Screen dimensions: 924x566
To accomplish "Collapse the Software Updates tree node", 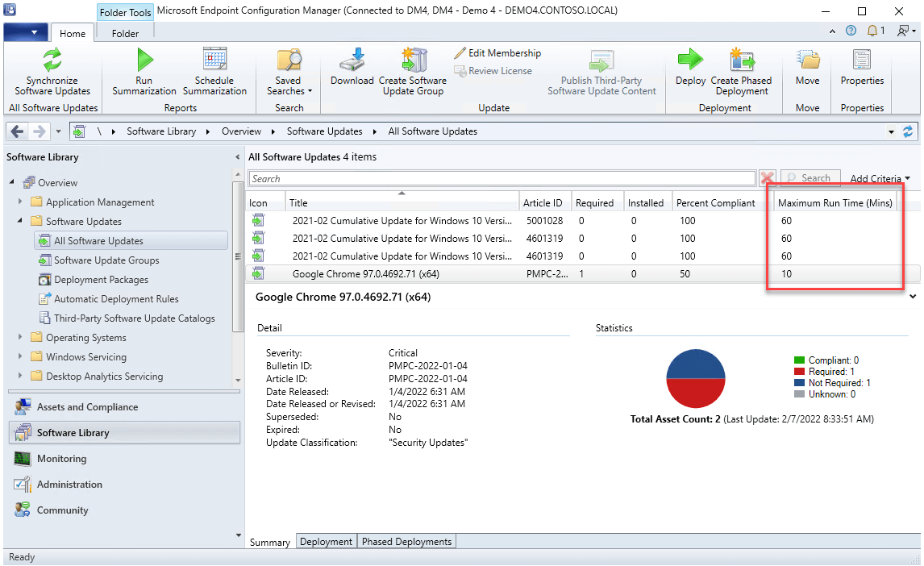I will (x=20, y=221).
